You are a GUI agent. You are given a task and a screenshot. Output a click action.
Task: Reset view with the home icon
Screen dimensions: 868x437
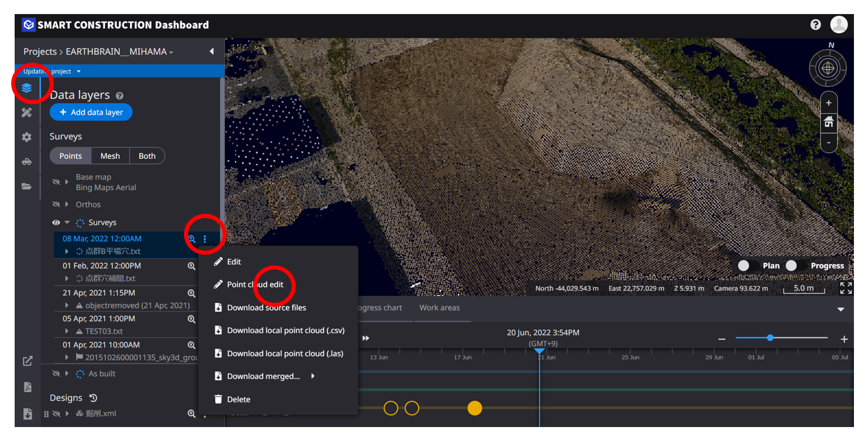(x=828, y=122)
